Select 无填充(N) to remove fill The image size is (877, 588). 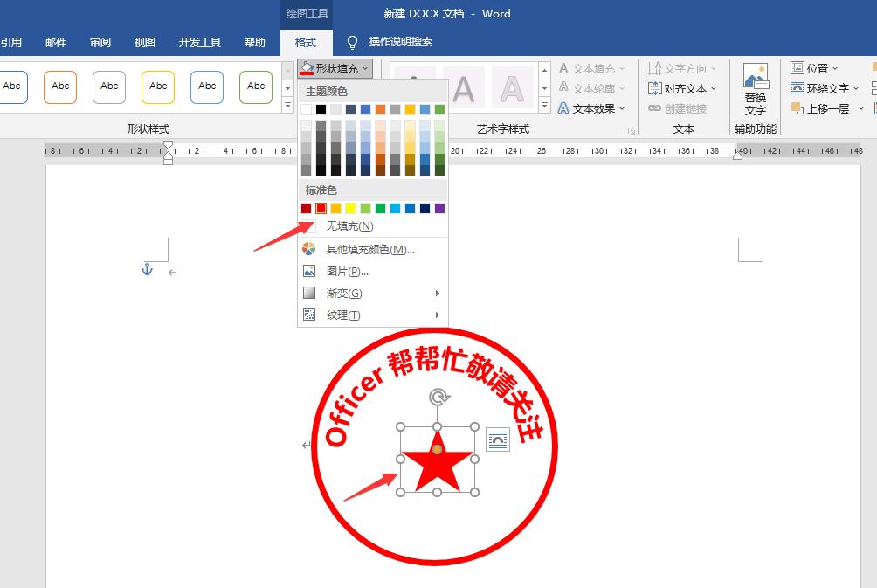click(349, 225)
